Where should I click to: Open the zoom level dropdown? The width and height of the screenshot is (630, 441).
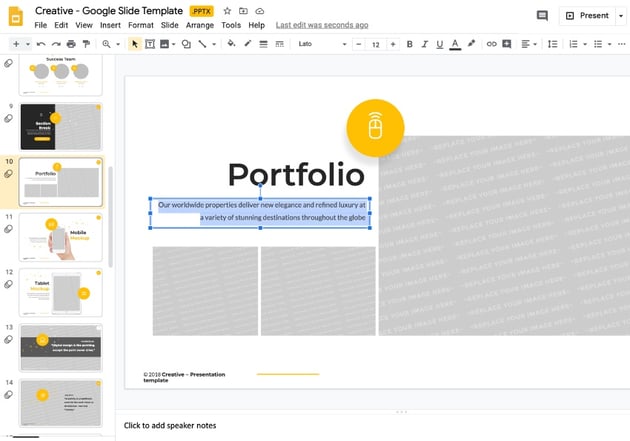110,44
